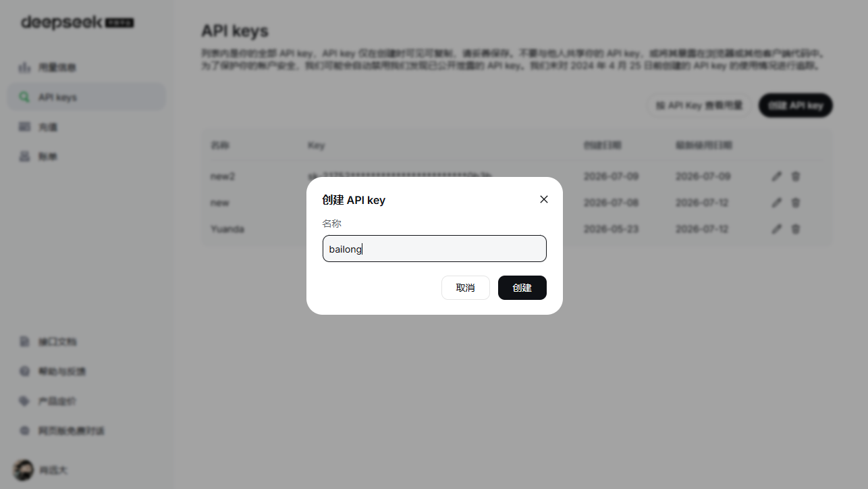Screen dimensions: 868x489
Task: Click the green key icon beside API keys
Action: click(25, 97)
